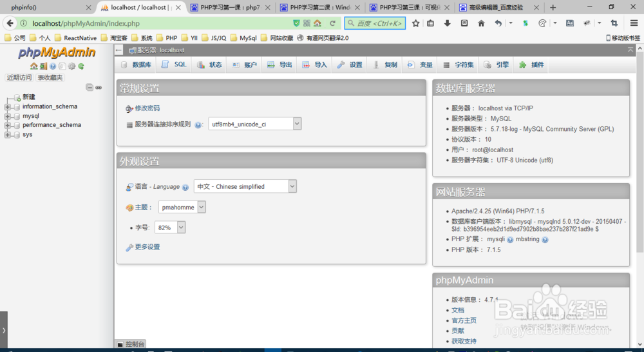Viewport: 644px width, 352px height.
Task: Click the help icon beside 服务器连接排序规则
Action: pos(198,125)
